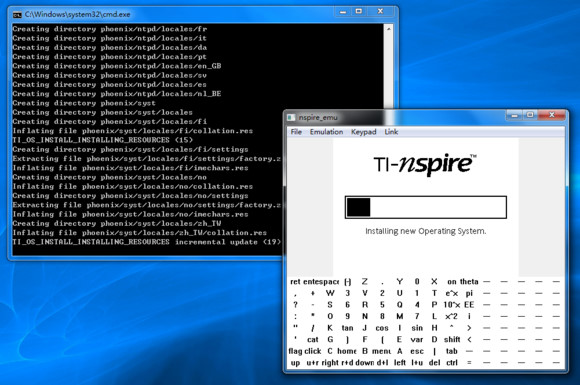Click the cmd window scrollbar up arrow
The image size is (580, 385).
click(x=388, y=29)
